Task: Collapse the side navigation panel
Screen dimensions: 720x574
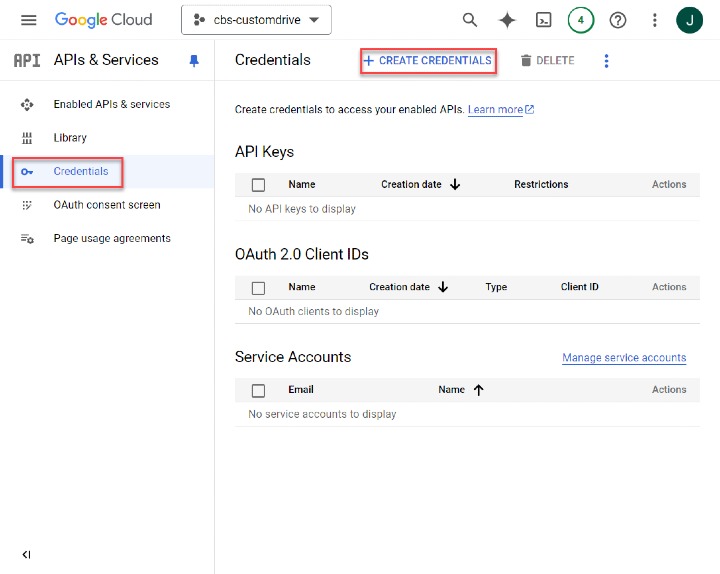Action: pos(26,554)
